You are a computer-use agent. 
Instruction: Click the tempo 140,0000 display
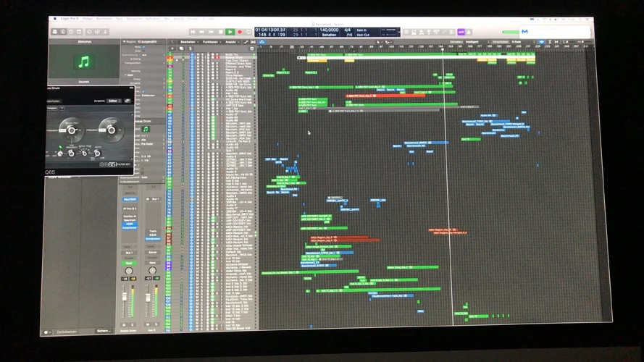point(329,30)
